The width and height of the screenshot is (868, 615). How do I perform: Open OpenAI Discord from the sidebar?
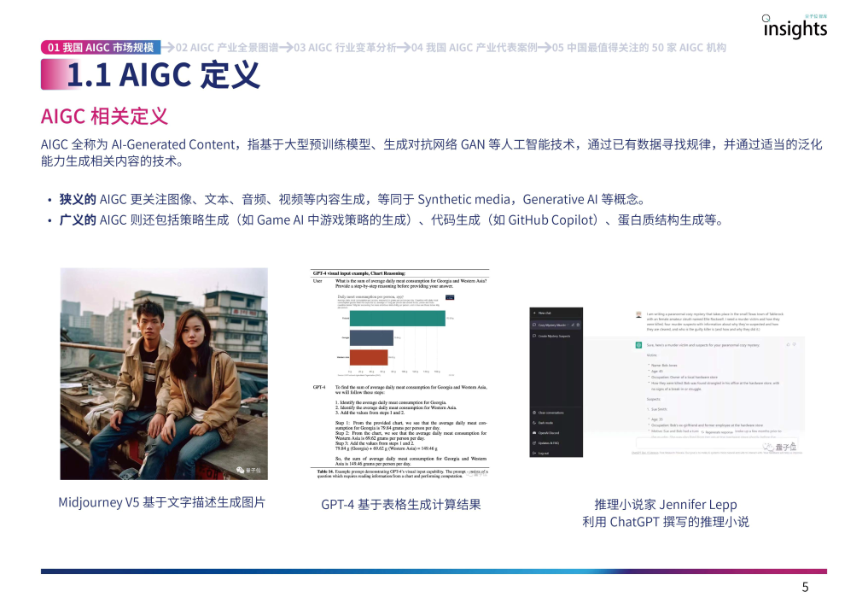pos(546,433)
